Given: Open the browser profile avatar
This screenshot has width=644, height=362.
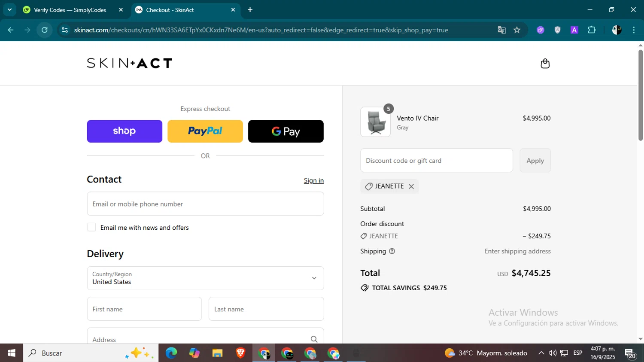Looking at the screenshot, I should [x=617, y=30].
